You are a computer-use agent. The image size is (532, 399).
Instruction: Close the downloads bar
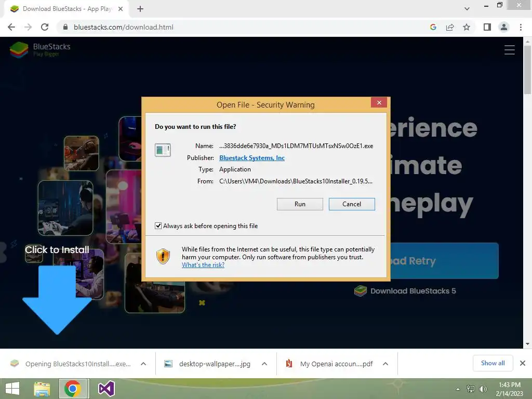tap(523, 363)
